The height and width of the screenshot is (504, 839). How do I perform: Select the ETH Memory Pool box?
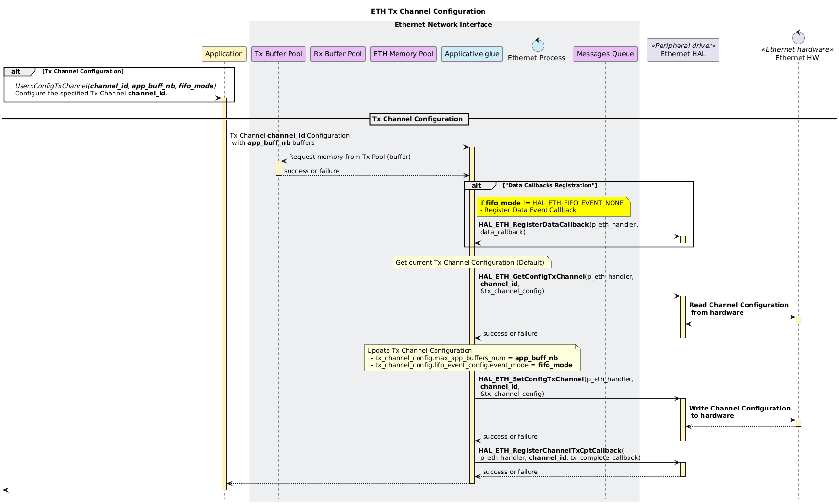coord(403,54)
